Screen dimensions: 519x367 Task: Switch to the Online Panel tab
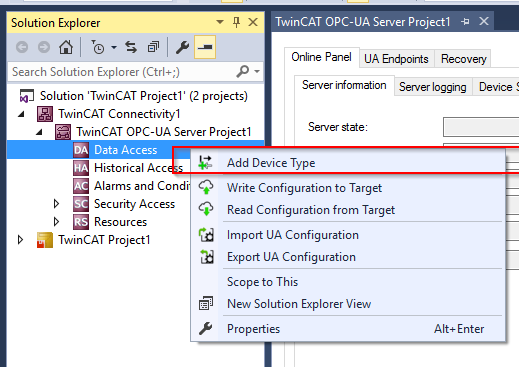coord(321,57)
